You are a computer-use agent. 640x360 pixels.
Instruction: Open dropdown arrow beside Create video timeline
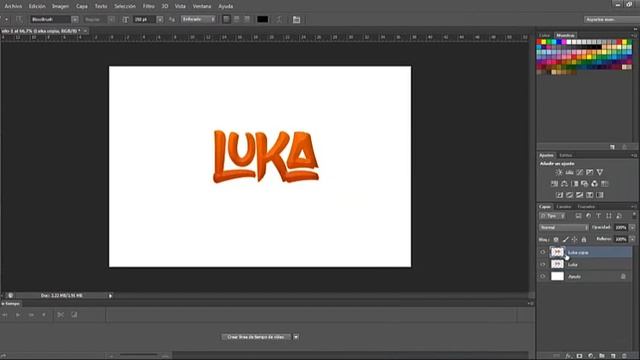point(296,337)
